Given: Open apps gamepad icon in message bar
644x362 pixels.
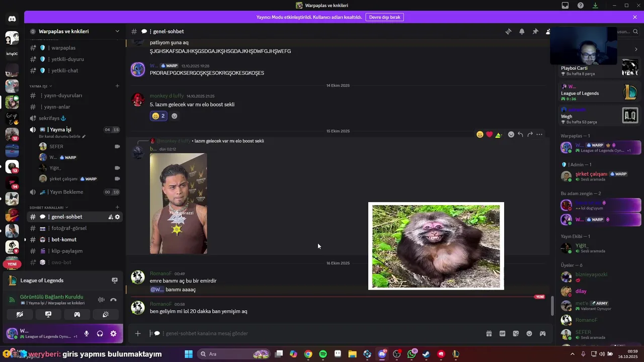Looking at the screenshot, I should coord(543,333).
